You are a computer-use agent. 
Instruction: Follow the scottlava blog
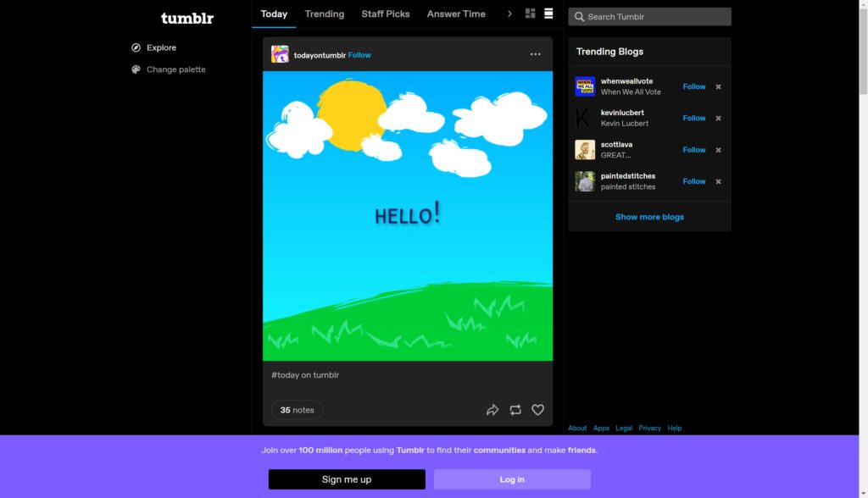pos(693,150)
